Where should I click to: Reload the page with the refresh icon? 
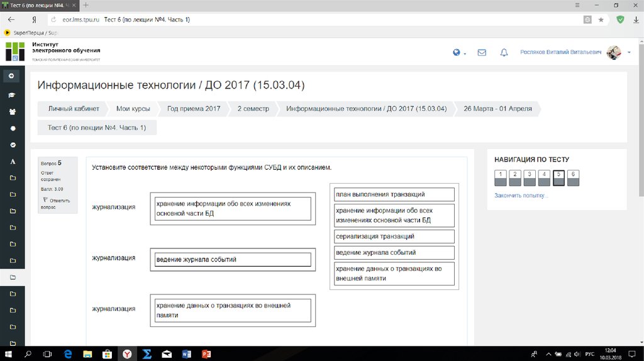(53, 19)
